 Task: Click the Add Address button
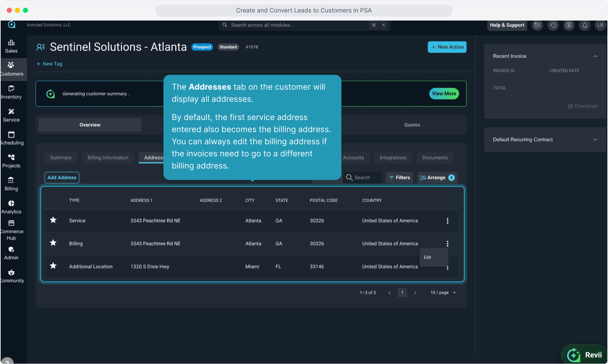(62, 178)
